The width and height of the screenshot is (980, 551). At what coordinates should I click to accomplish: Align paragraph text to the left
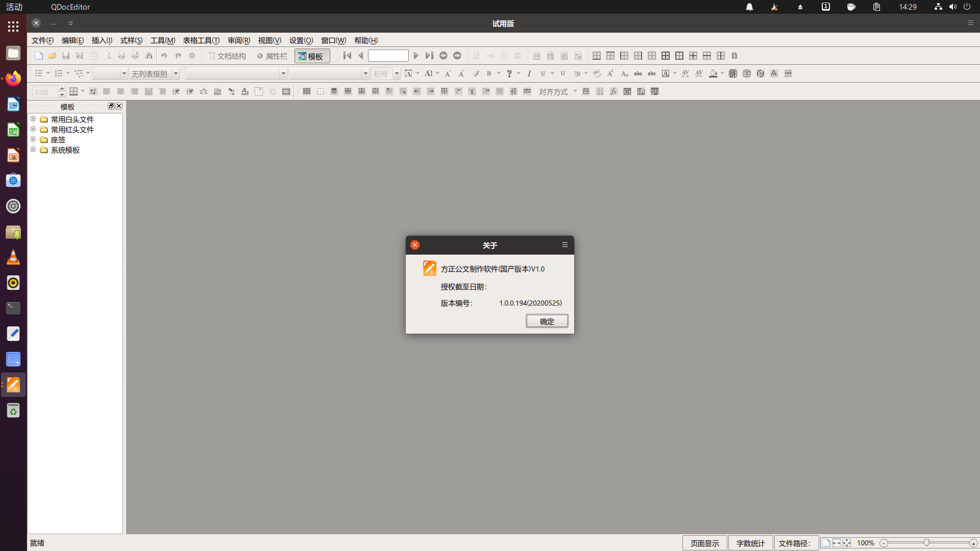click(107, 91)
